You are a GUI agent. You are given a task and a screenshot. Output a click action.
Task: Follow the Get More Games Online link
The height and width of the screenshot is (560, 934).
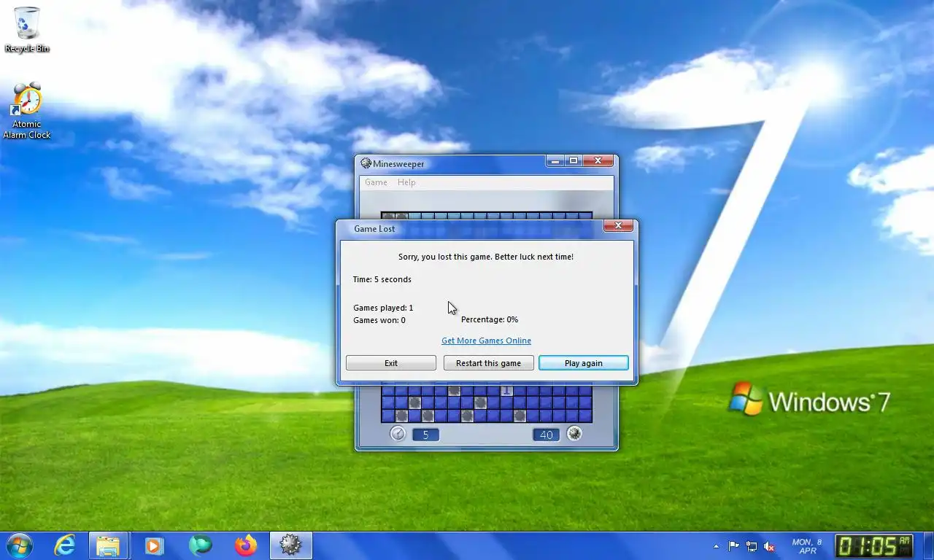tap(486, 341)
